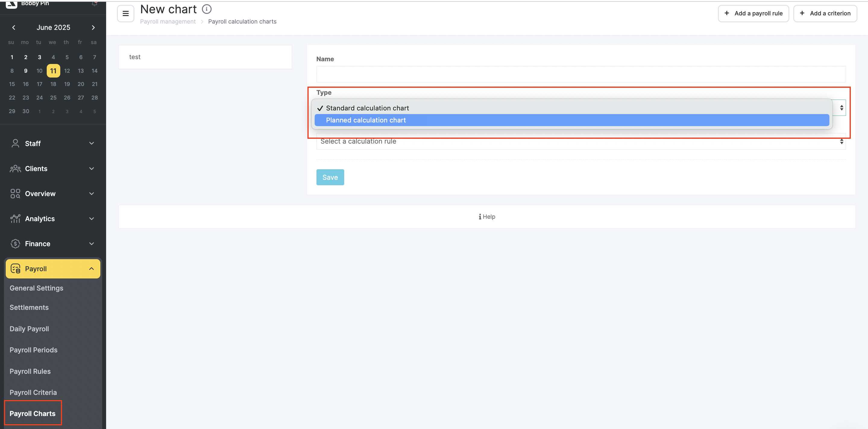
Task: Open the info icon beside New chart
Action: 206,9
